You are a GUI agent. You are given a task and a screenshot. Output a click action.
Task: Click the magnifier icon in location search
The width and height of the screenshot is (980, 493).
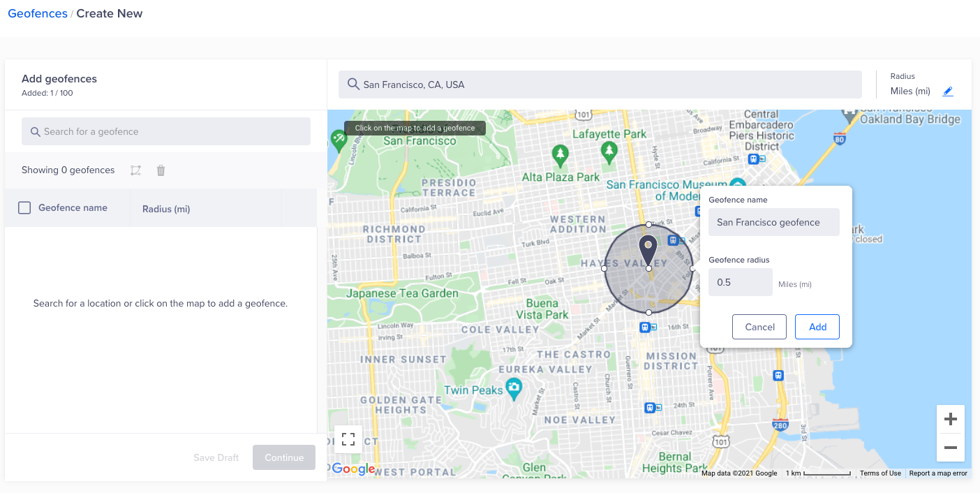coord(353,84)
